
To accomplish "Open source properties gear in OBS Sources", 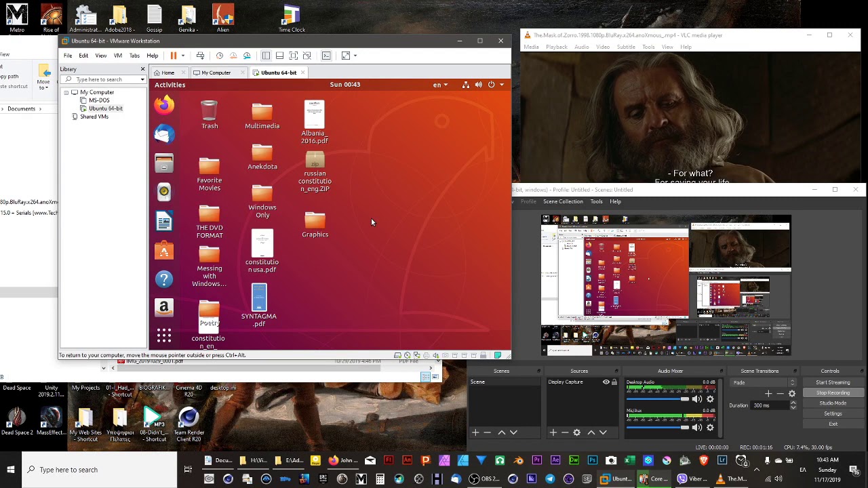I will coord(576,432).
